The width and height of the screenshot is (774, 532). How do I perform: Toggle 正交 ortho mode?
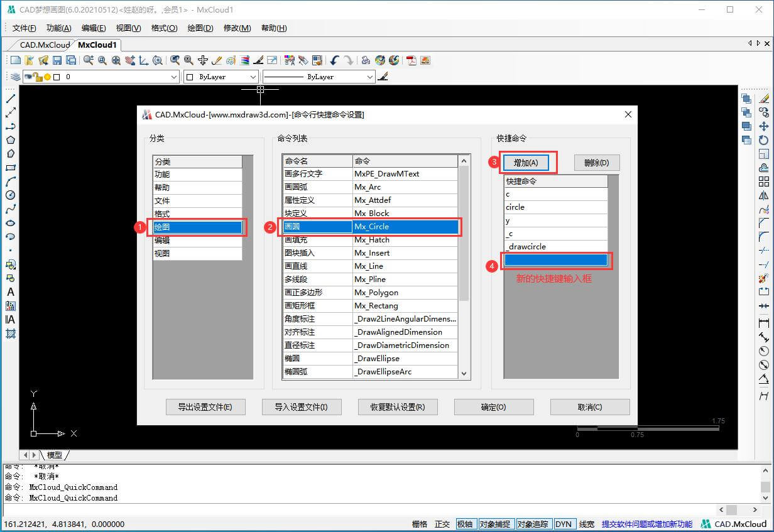(x=442, y=524)
